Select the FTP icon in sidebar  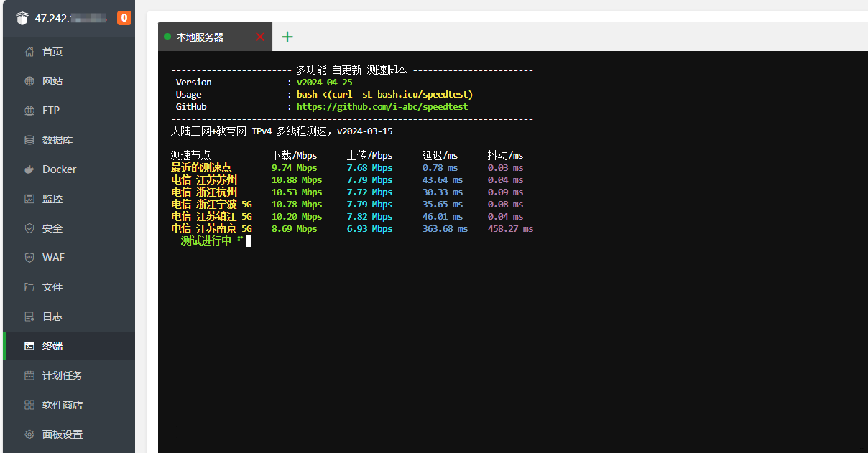click(x=29, y=111)
